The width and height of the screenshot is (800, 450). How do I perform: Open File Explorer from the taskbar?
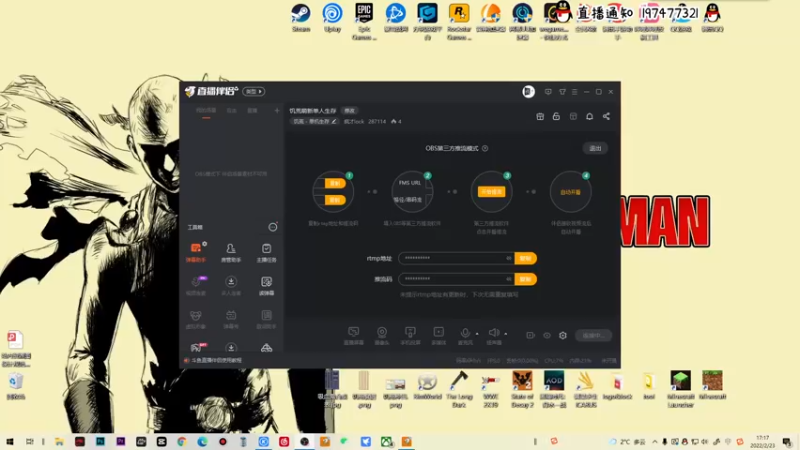(59, 441)
